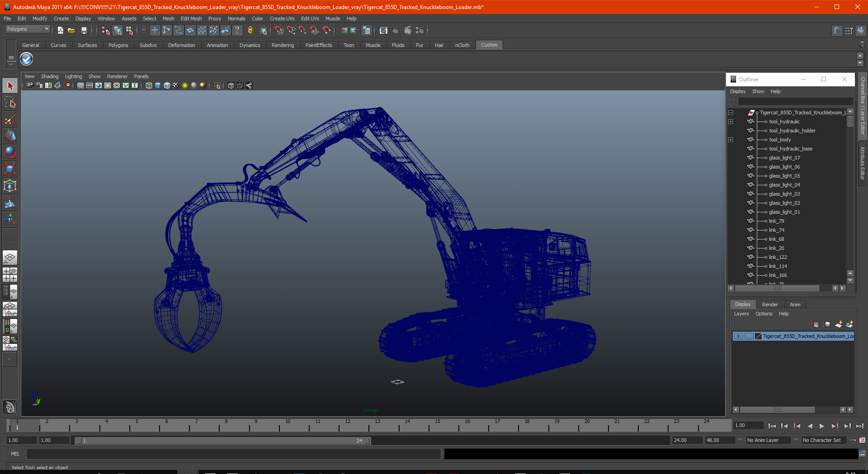
Task: Open the Show menu in Outliner
Action: [x=758, y=91]
